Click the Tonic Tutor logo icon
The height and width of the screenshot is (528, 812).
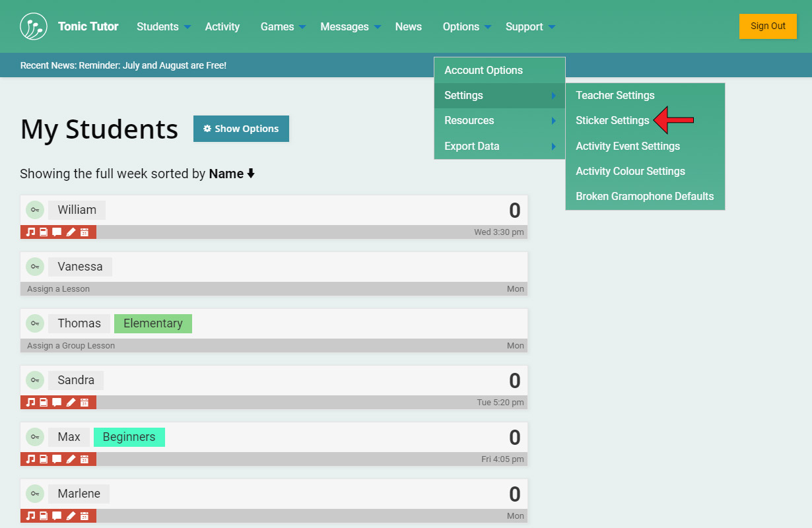coord(34,26)
